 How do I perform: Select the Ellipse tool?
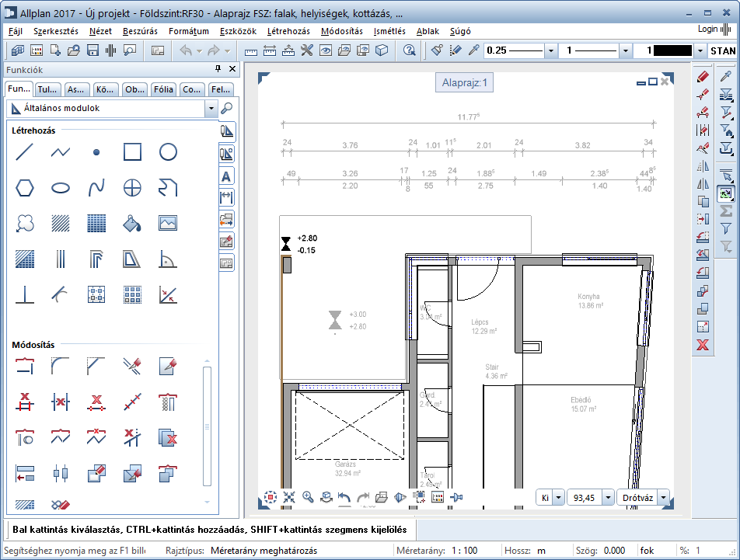(x=61, y=188)
